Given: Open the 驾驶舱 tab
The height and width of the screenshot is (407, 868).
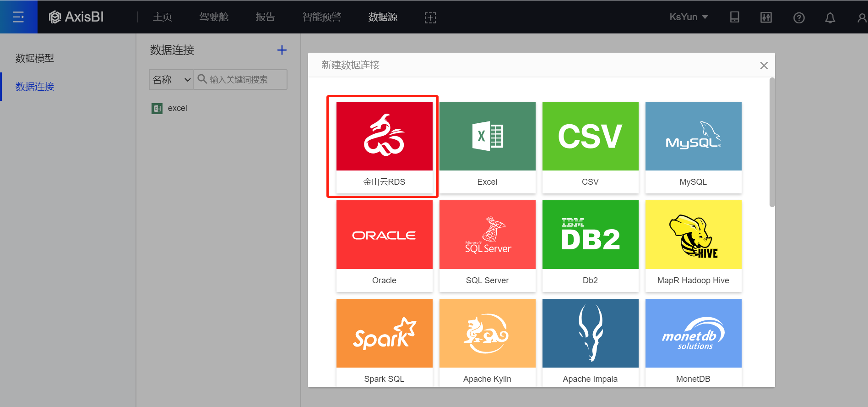Looking at the screenshot, I should (x=214, y=17).
